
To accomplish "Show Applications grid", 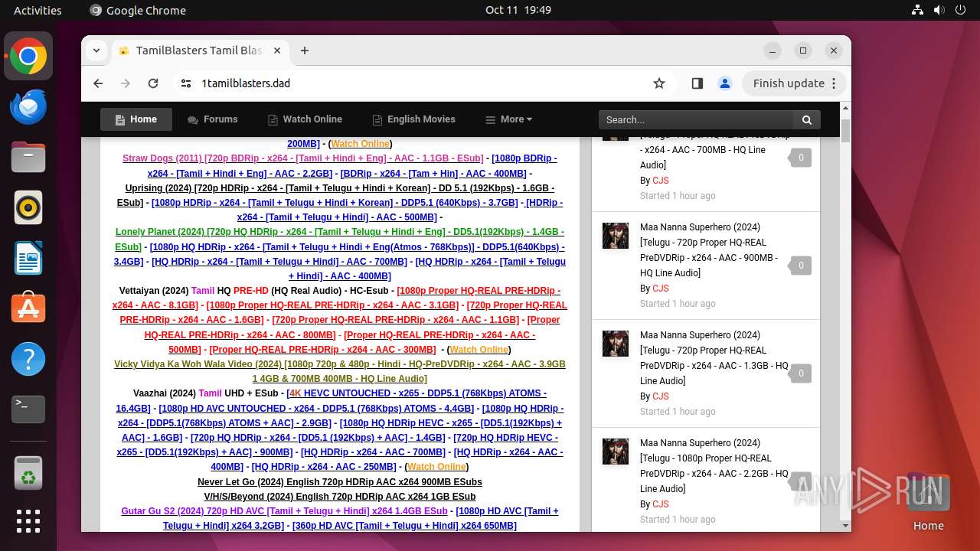I will tap(28, 521).
